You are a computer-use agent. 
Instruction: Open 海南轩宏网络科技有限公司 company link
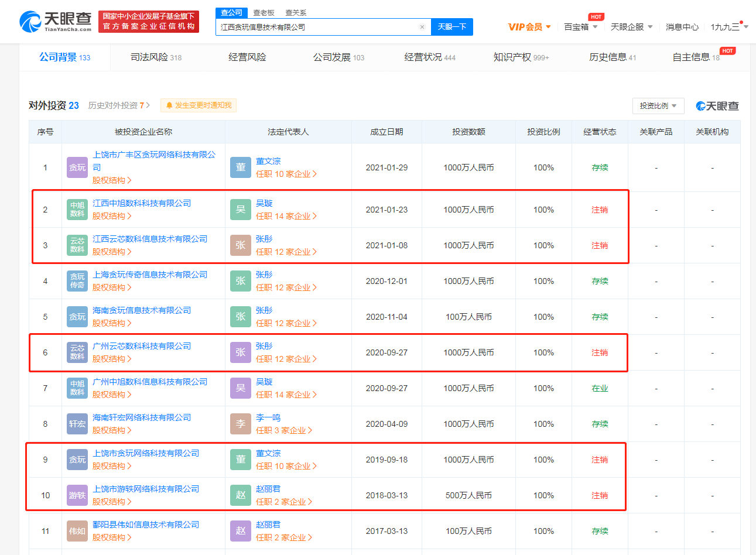pos(142,417)
